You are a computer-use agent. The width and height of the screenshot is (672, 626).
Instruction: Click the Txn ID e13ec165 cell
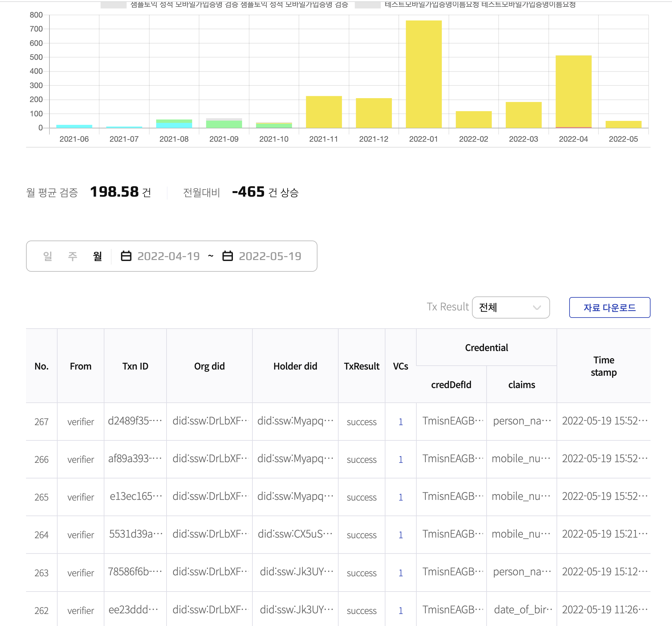point(136,496)
